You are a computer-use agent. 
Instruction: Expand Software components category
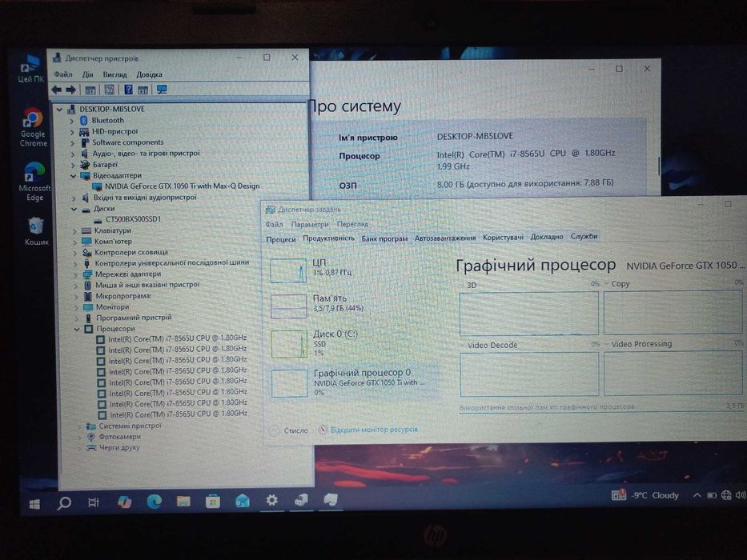pos(72,143)
